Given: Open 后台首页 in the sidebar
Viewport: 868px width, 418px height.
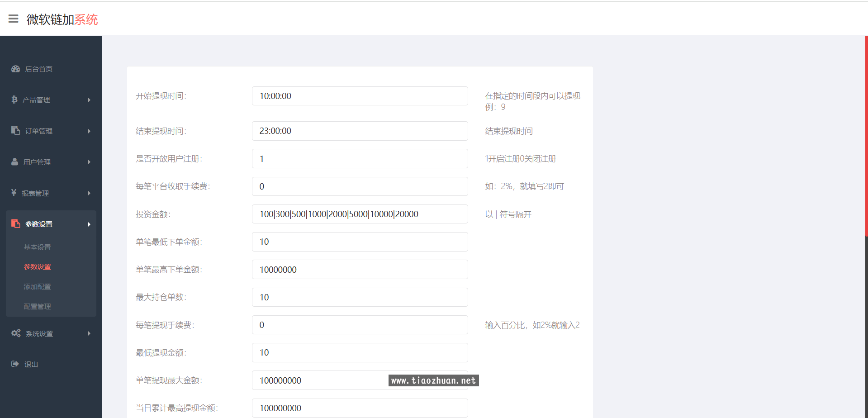Looking at the screenshot, I should point(38,69).
